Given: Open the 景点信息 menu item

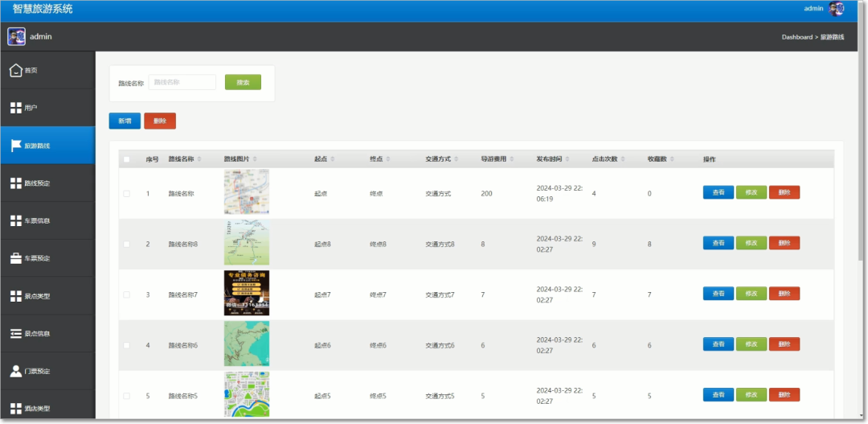Looking at the screenshot, I should 47,334.
